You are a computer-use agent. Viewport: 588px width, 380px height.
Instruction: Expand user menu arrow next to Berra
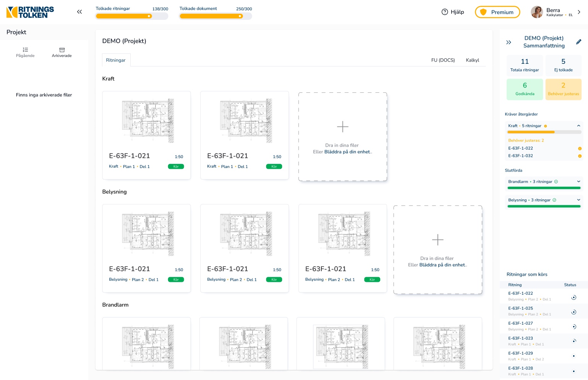pyautogui.click(x=579, y=12)
